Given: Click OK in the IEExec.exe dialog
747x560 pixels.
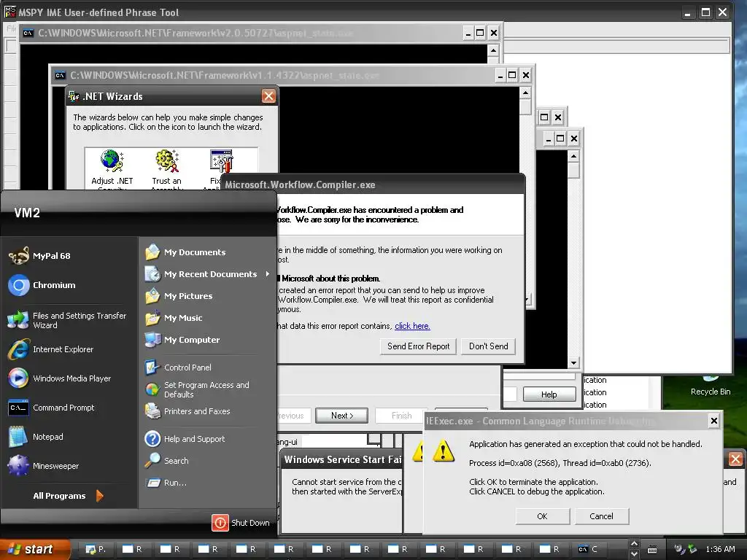Looking at the screenshot, I should [542, 516].
